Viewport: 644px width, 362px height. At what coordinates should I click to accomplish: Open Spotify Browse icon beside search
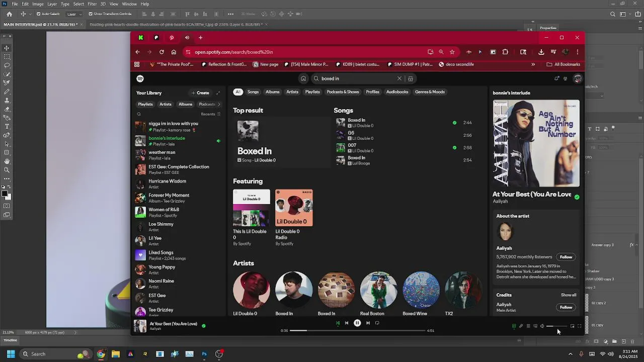click(x=411, y=78)
